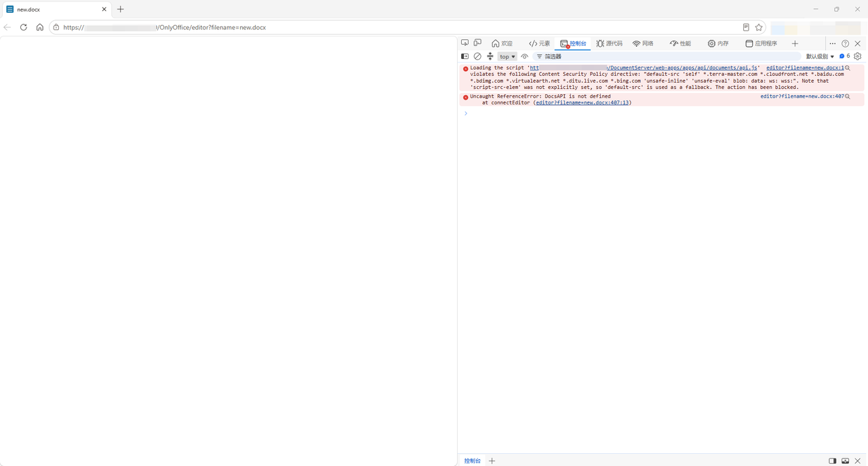Open immersive reader icon in address bar
868x466 pixels.
coord(746,27)
